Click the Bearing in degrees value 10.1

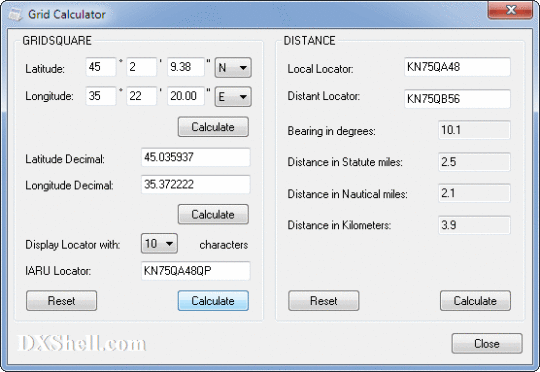[x=474, y=130]
